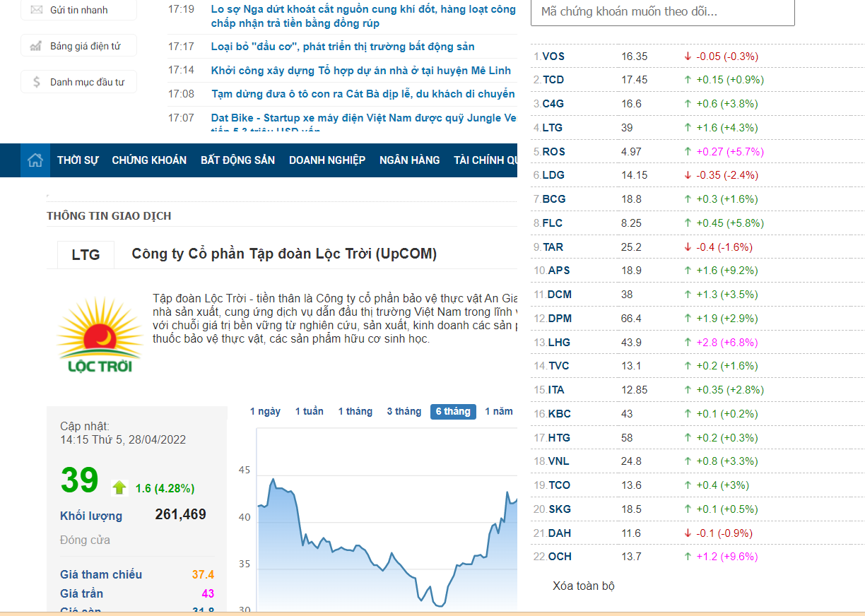Click company name Công ty Cổ phần Tập đoàn Lộc Trời

[284, 254]
